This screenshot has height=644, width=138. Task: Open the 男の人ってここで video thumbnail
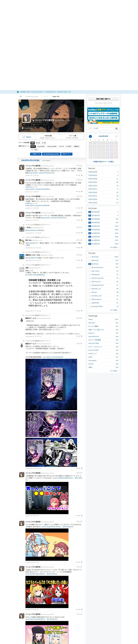pos(47,498)
